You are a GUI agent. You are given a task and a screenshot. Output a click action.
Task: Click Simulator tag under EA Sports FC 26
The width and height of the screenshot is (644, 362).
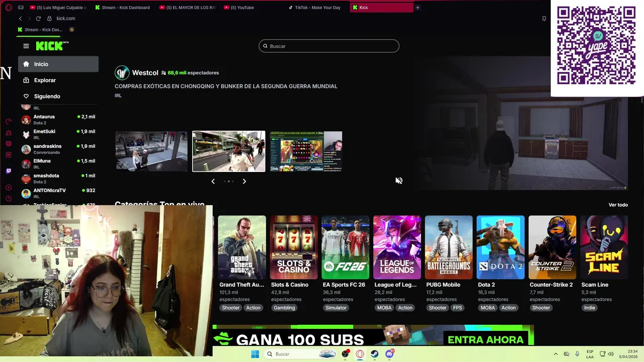tap(336, 308)
